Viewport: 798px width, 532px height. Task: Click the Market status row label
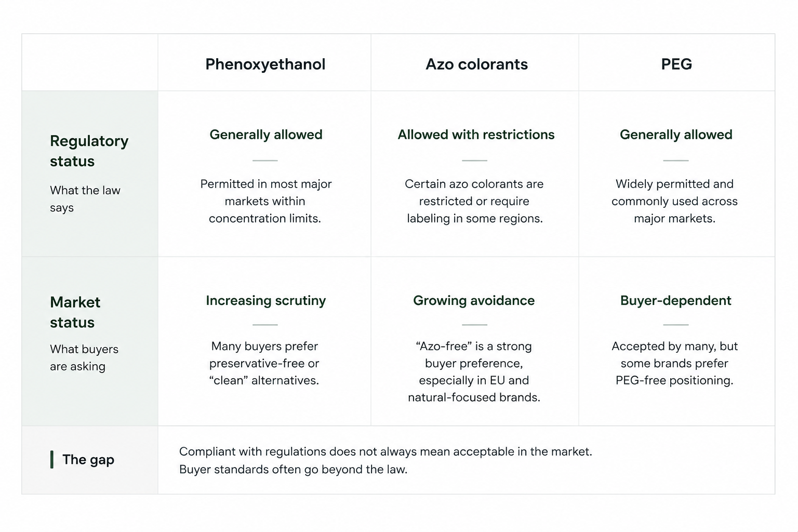click(75, 312)
